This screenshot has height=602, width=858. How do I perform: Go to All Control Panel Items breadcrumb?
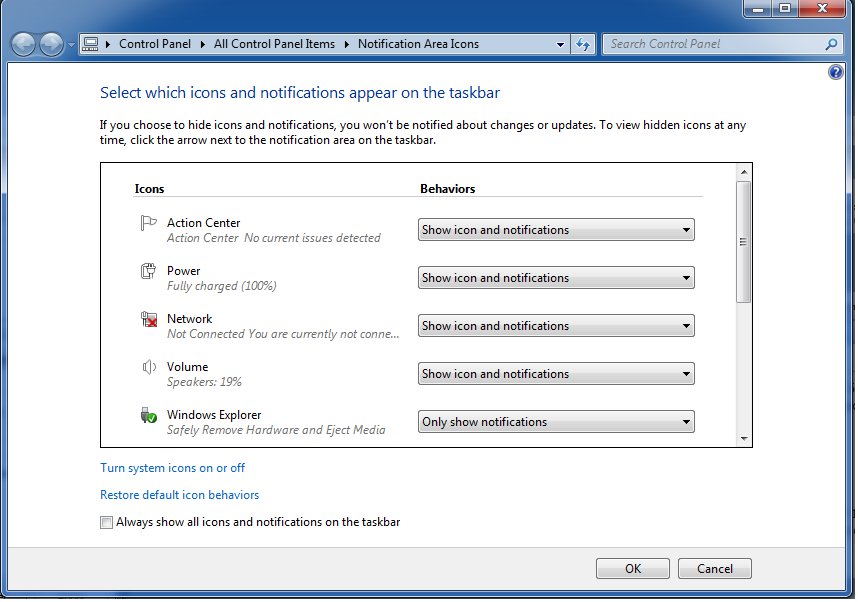pyautogui.click(x=274, y=44)
